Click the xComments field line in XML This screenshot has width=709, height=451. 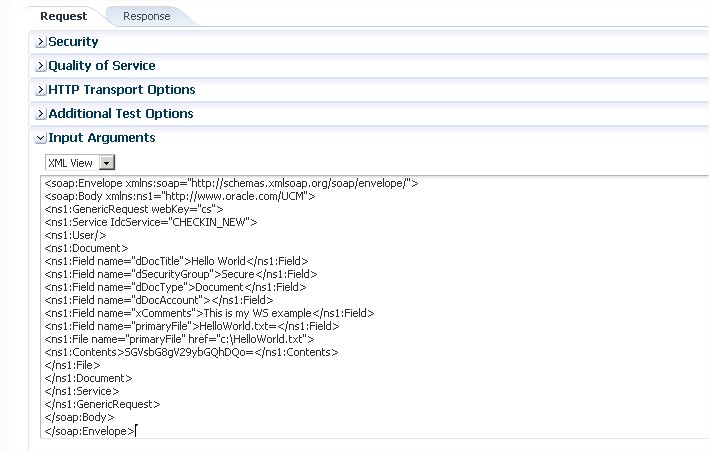coord(209,313)
